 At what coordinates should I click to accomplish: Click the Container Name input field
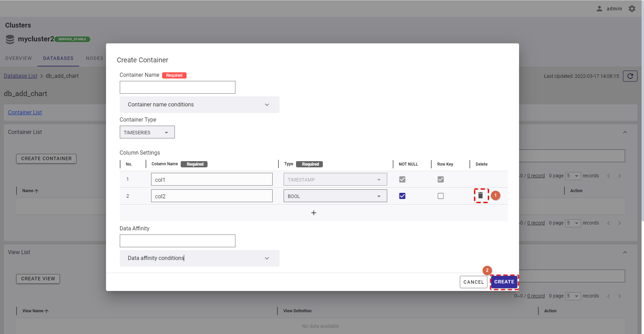point(177,87)
